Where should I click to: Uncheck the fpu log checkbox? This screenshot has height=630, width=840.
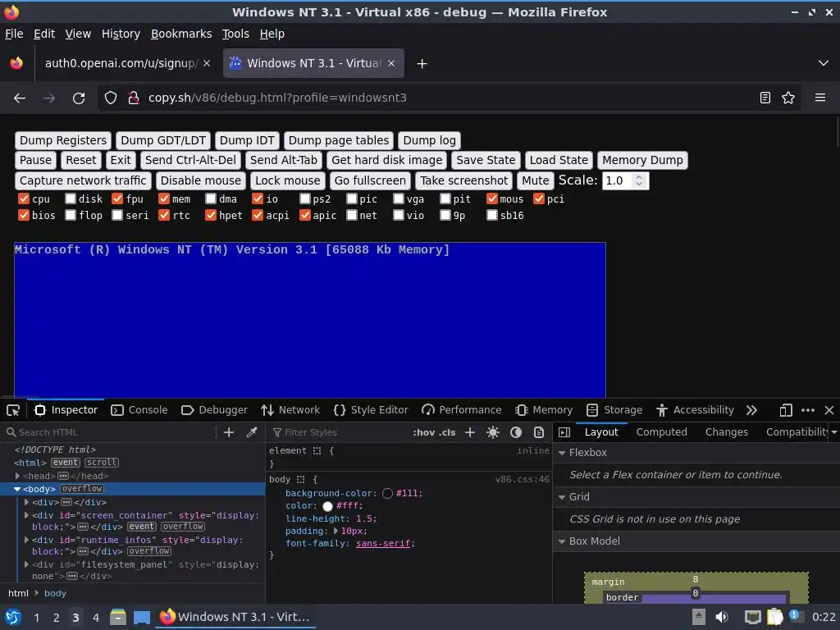117,199
